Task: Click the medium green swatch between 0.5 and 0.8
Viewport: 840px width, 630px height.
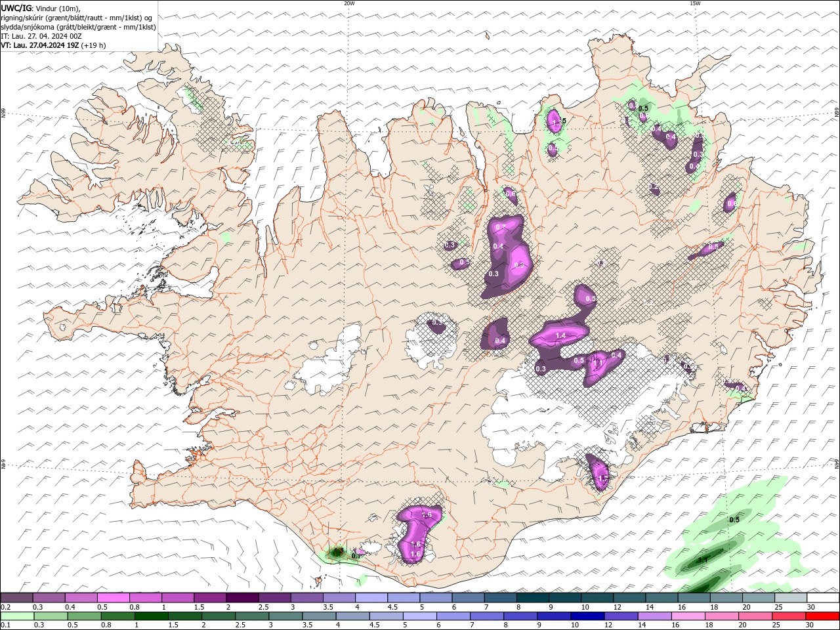Action: (84, 616)
